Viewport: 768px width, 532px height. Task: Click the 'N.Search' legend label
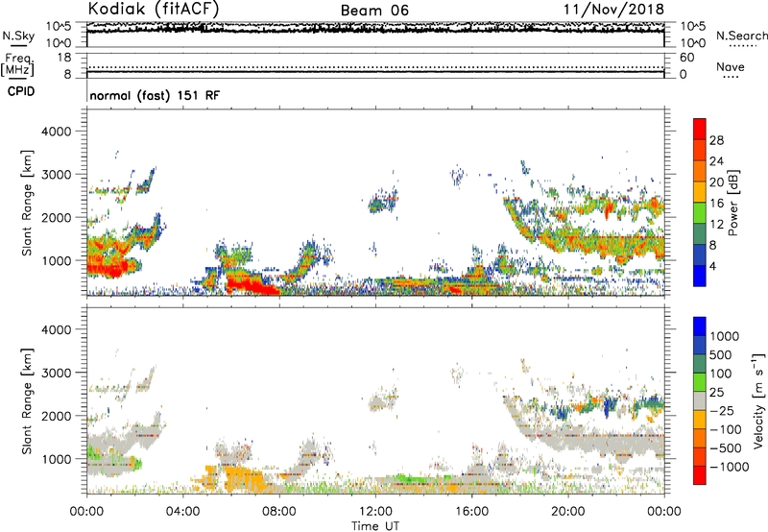(741, 36)
